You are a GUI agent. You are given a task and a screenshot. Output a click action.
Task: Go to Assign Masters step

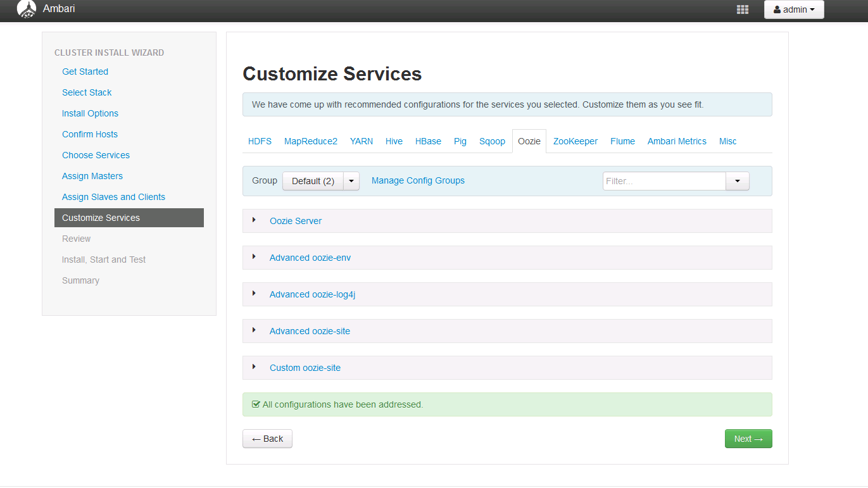click(92, 176)
